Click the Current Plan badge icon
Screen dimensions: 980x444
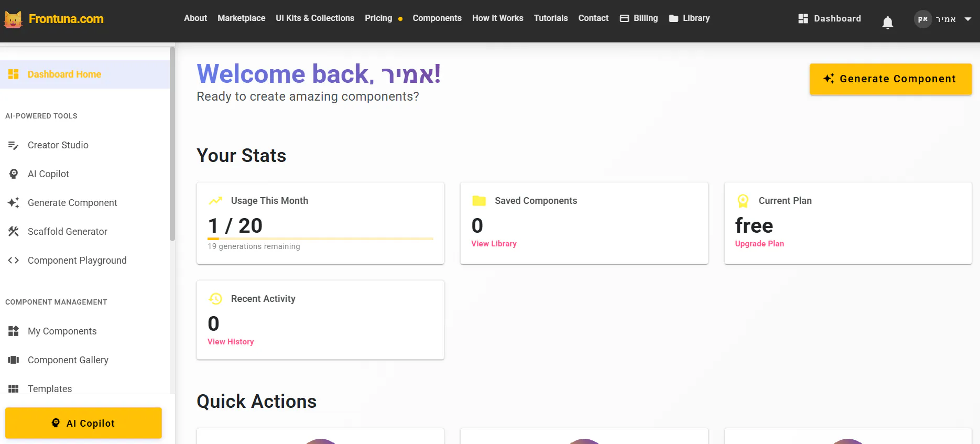click(743, 201)
